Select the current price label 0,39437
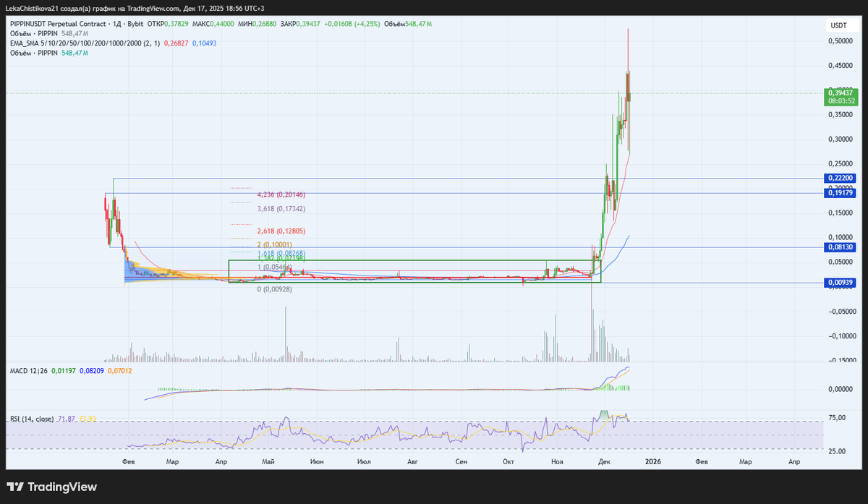 841,93
